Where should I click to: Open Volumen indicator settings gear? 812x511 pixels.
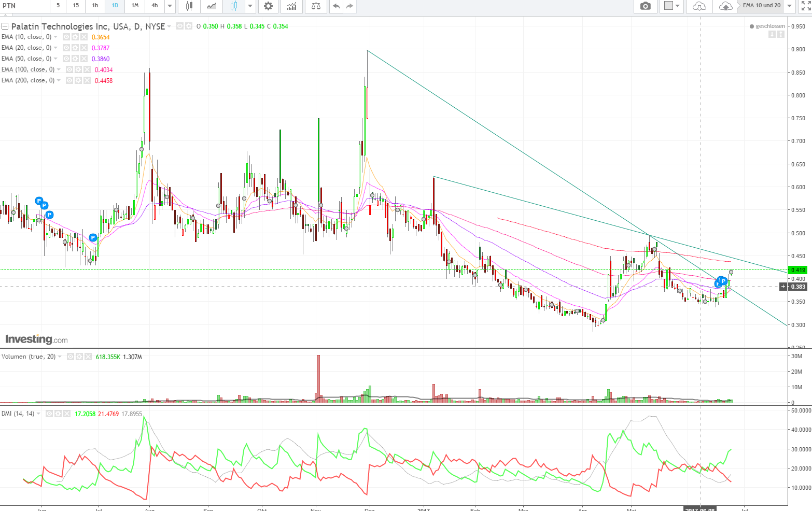coord(79,357)
